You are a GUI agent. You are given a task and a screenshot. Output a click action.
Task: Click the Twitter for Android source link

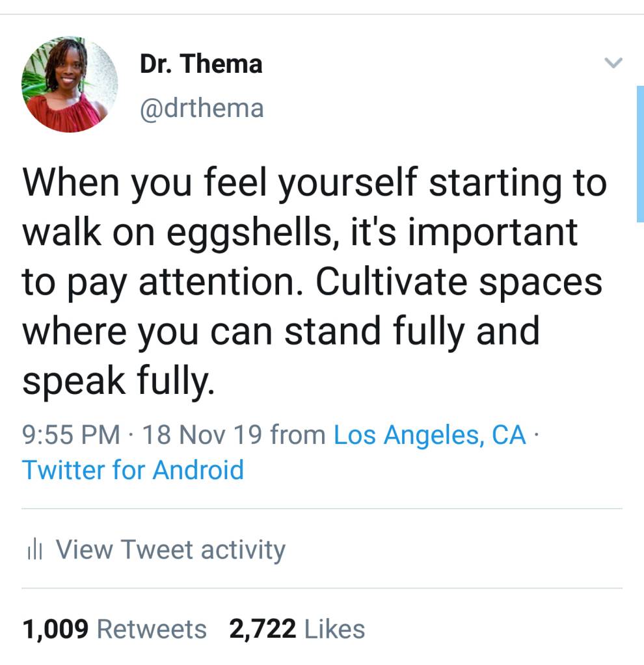[x=133, y=469]
